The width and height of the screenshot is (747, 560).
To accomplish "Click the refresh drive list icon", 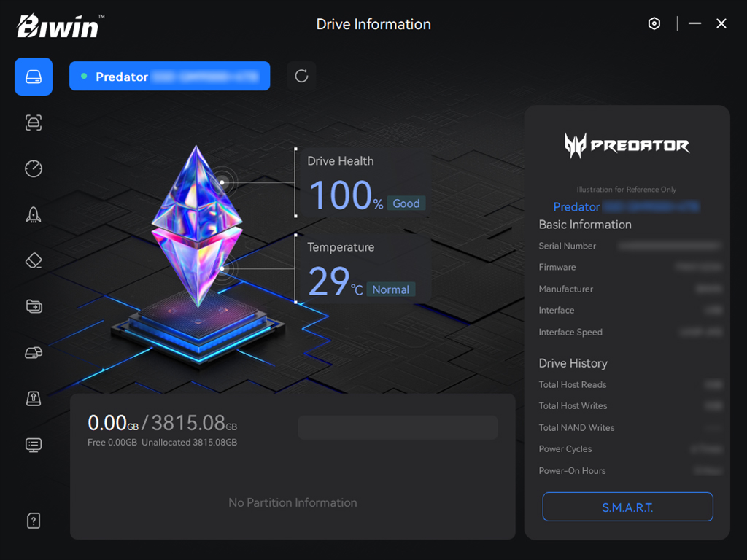I will click(x=301, y=76).
